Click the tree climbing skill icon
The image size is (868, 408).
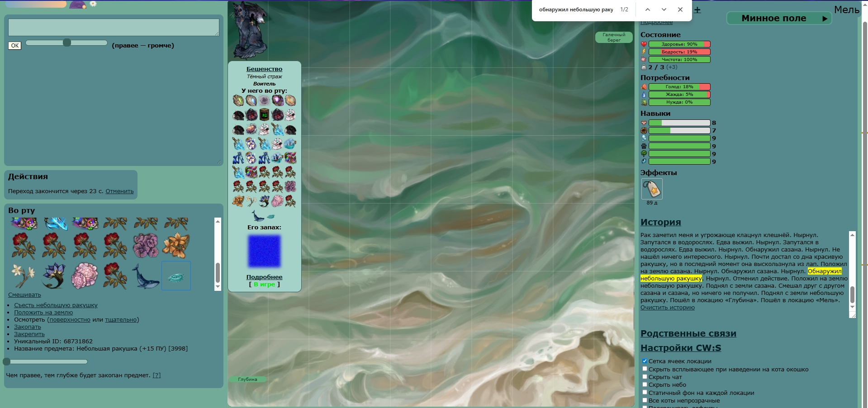pyautogui.click(x=644, y=154)
